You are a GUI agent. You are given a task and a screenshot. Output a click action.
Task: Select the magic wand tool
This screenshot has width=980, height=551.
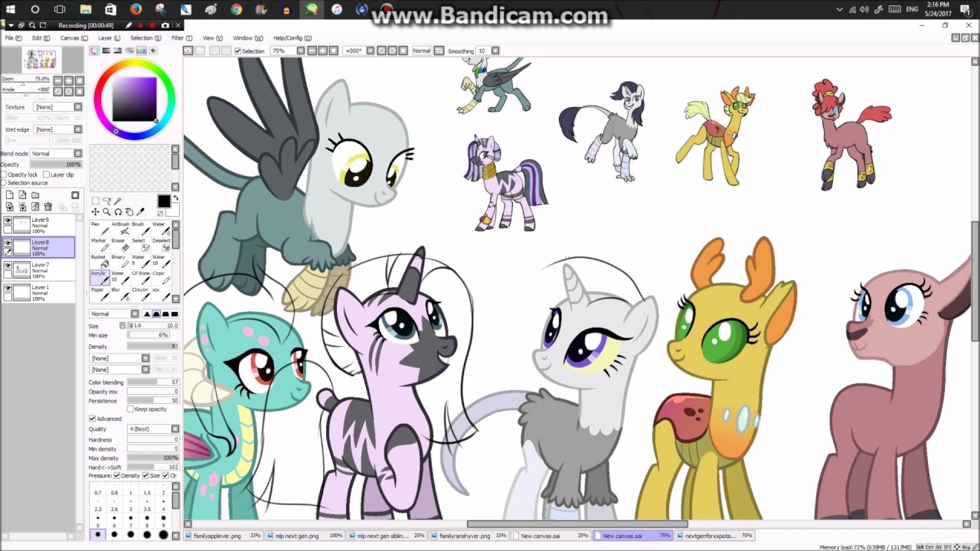[118, 201]
